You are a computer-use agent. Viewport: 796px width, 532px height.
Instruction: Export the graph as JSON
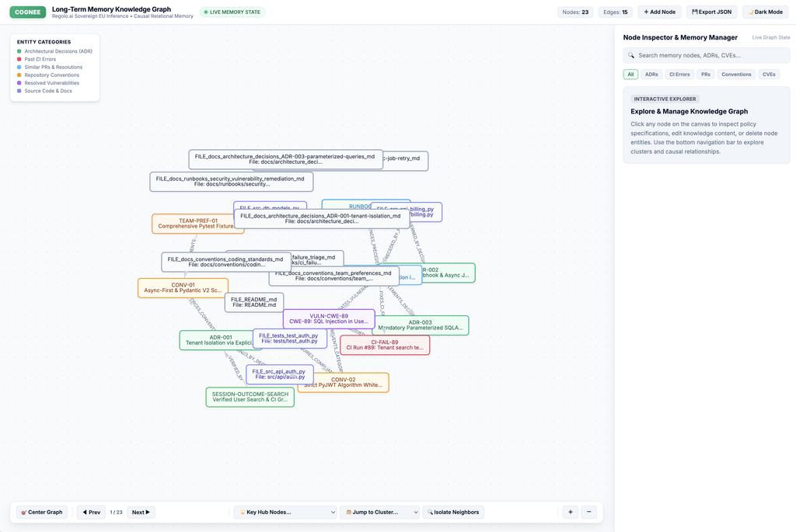coord(711,12)
